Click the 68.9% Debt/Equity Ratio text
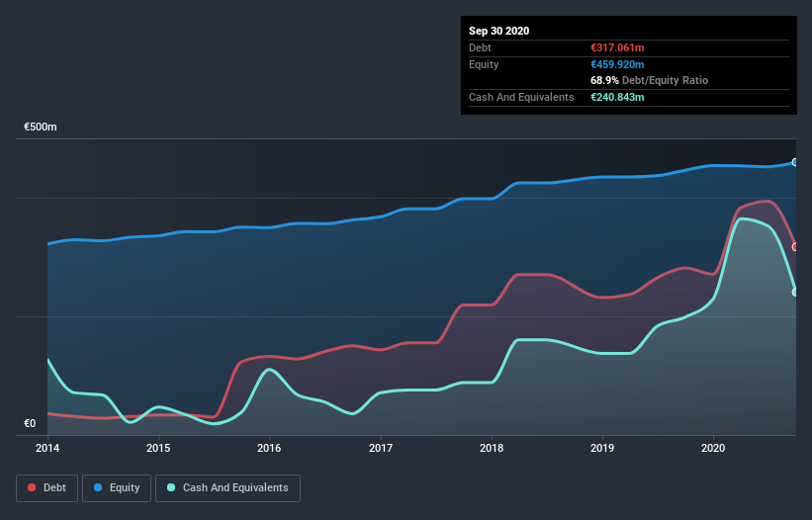 point(650,81)
